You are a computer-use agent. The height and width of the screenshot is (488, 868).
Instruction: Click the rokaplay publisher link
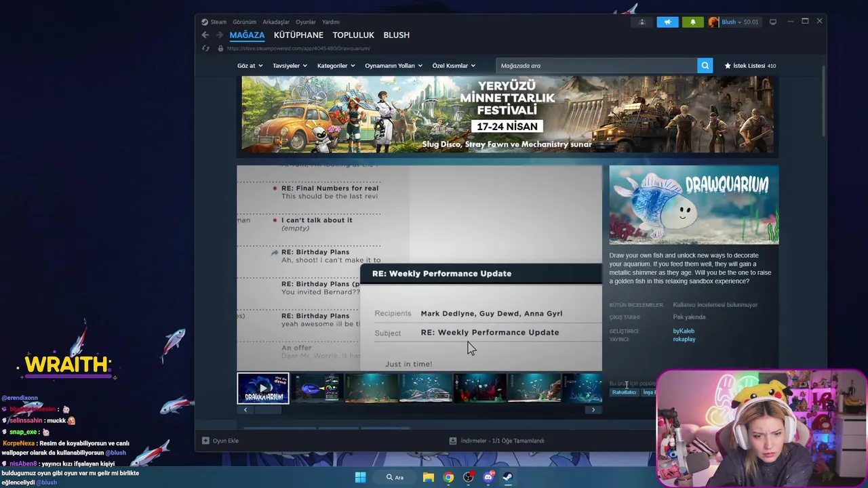pos(684,339)
